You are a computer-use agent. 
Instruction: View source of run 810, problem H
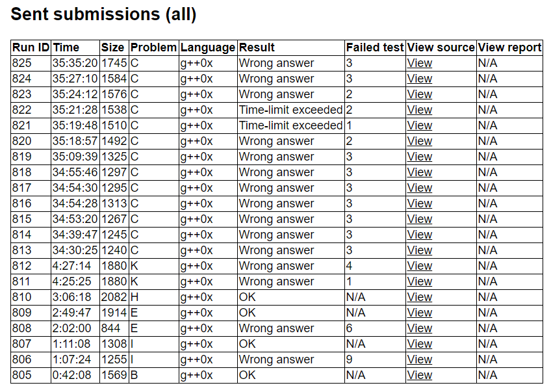(x=419, y=297)
